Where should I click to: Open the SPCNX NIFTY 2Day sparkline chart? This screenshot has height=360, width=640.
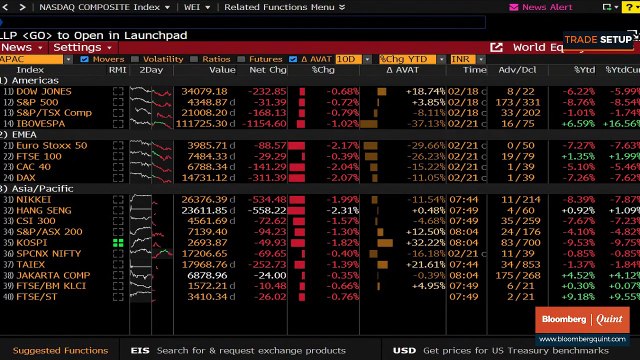pos(151,253)
